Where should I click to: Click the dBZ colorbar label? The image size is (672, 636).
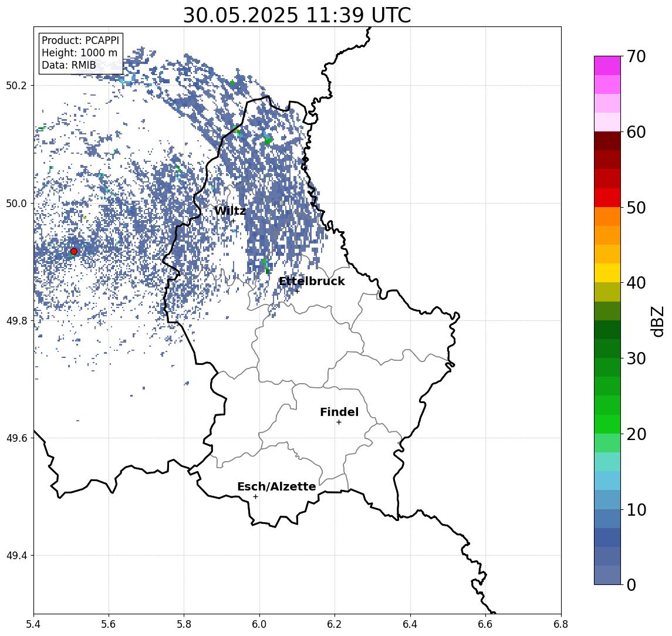tap(657, 322)
